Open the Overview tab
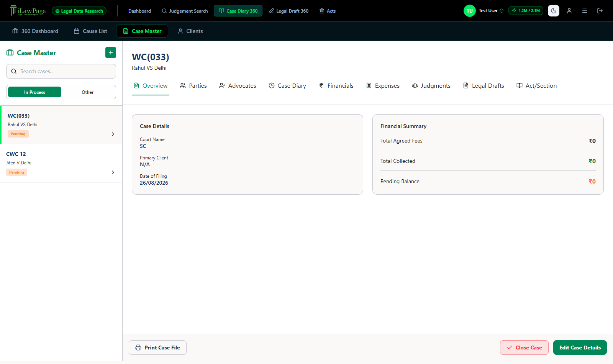Screen dimensions: 613x364 click(150, 86)
